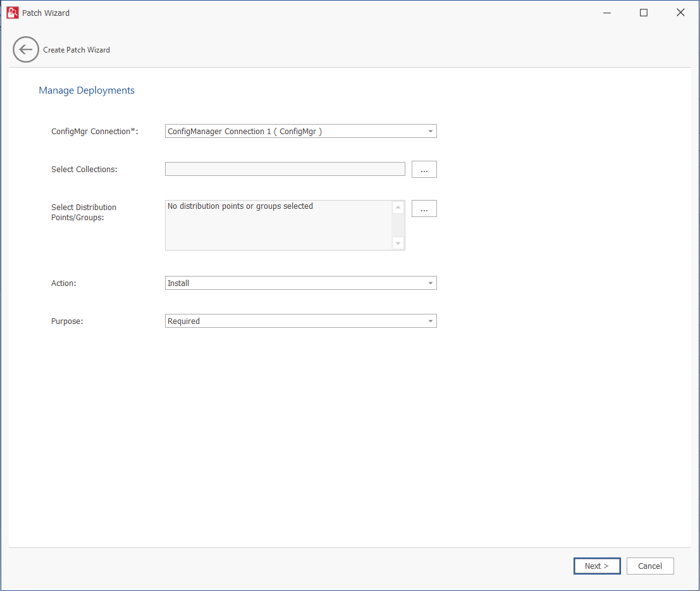Viewport: 700px width, 591px height.
Task: Maximize the Patch Wizard window
Action: click(644, 13)
